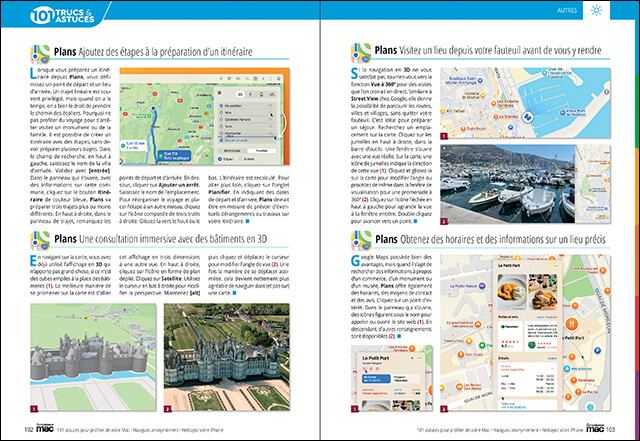Image resolution: width=640 pixels, height=441 pixels.
Task: Click the large orange restaurant pin
Action: 572,324
